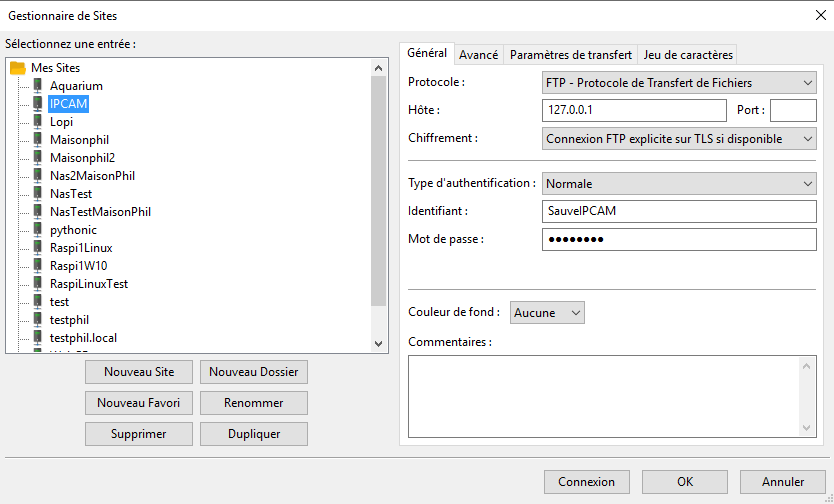Click the server icon beside Aquarium
This screenshot has width=834, height=504.
38,86
